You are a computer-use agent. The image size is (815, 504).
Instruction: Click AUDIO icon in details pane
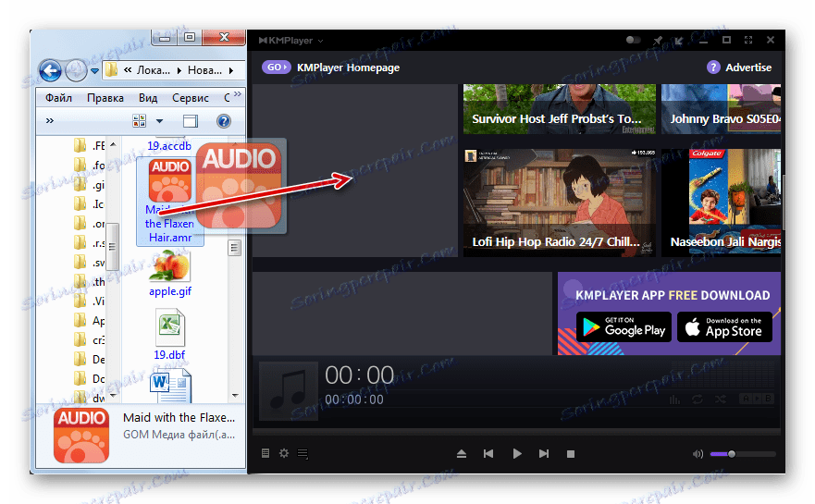click(x=81, y=436)
